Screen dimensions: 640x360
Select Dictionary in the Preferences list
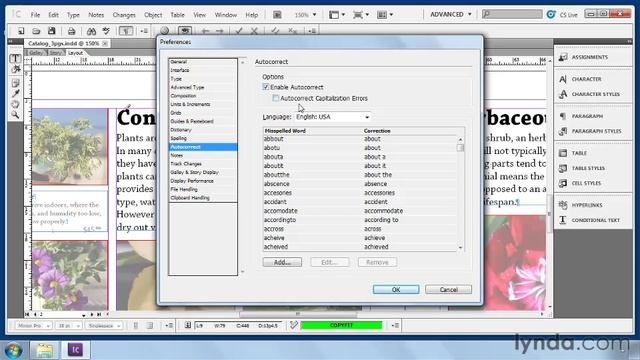point(203,130)
